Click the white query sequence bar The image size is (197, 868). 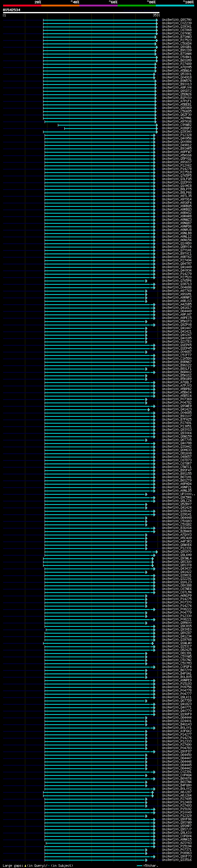[81, 13]
